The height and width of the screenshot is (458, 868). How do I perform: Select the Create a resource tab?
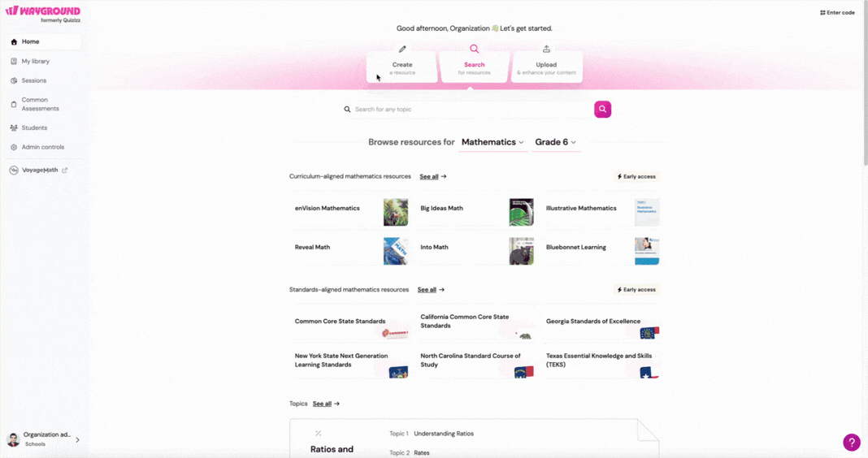pos(401,67)
